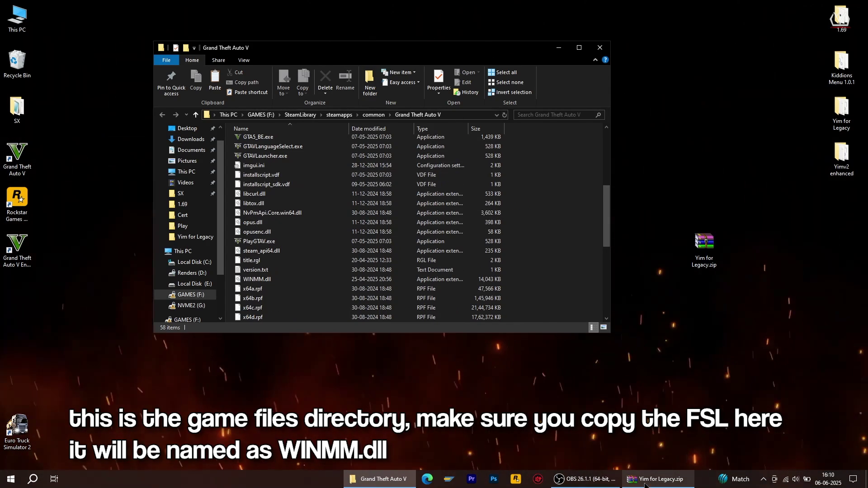Click Pin to Quick access icon
The width and height of the screenshot is (868, 488).
click(x=171, y=77)
